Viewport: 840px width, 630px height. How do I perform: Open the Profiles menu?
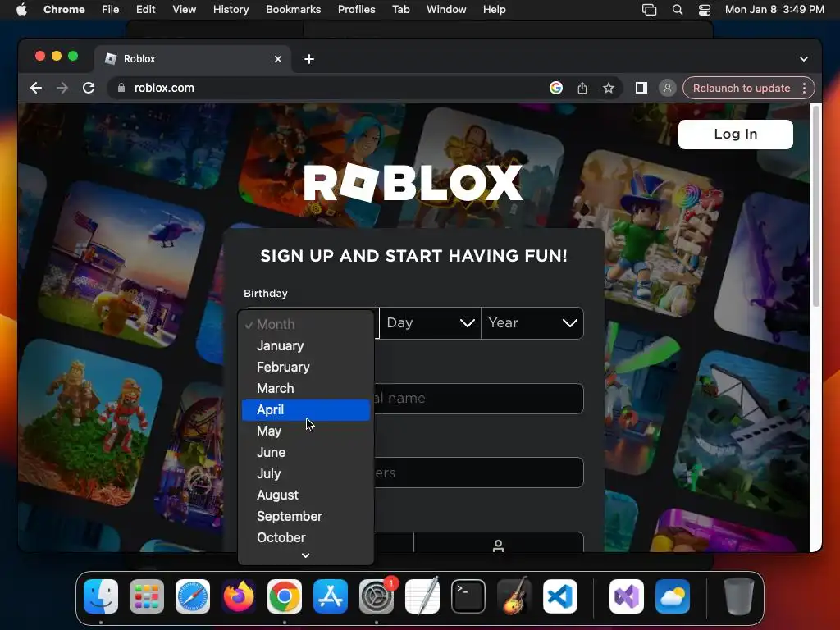tap(356, 10)
